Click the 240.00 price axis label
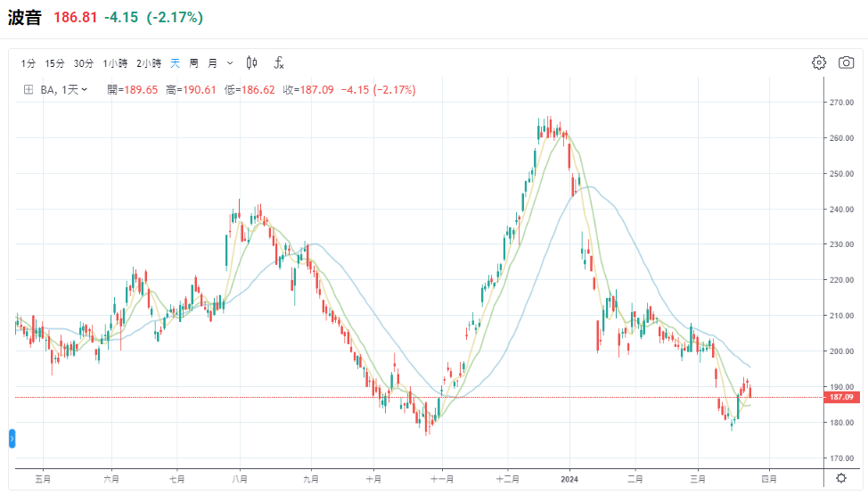 pos(841,209)
